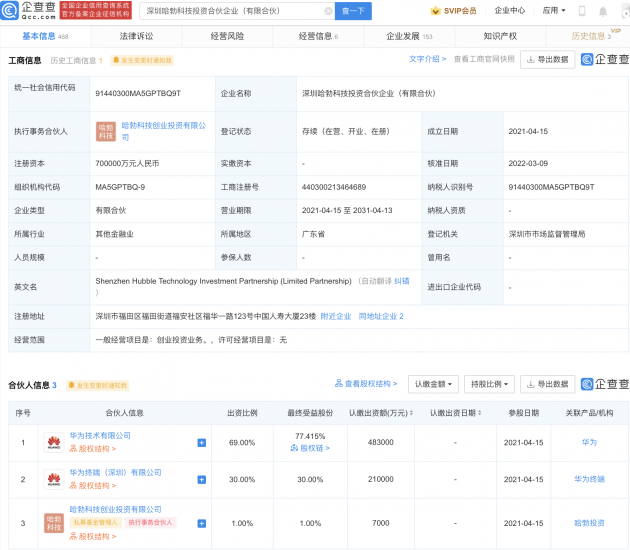This screenshot has width=630, height=550.
Task: Switch to 知识产权 tab
Action: click(500, 36)
